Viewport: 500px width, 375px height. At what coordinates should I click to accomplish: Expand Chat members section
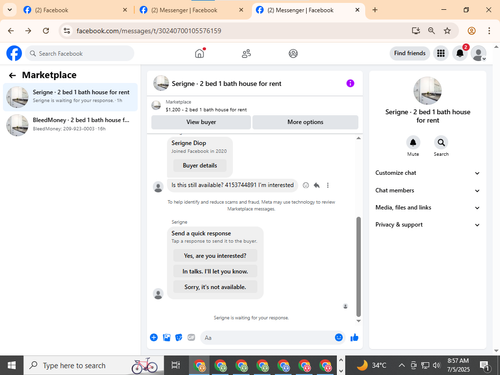coord(428,190)
